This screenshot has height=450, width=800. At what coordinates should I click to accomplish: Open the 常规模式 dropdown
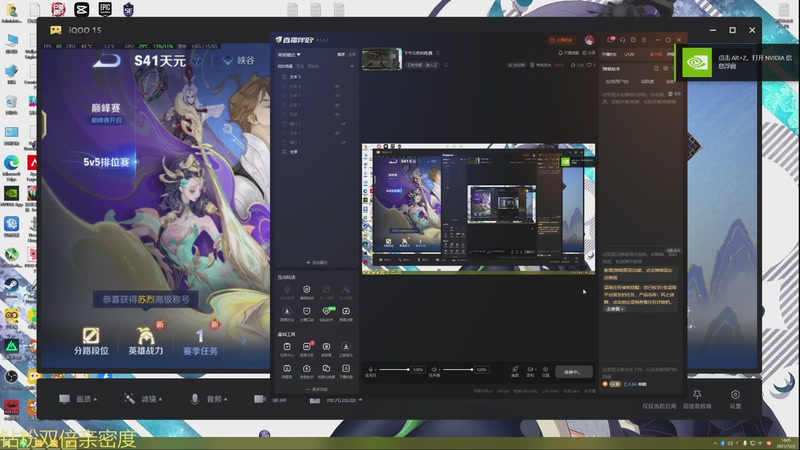click(289, 55)
